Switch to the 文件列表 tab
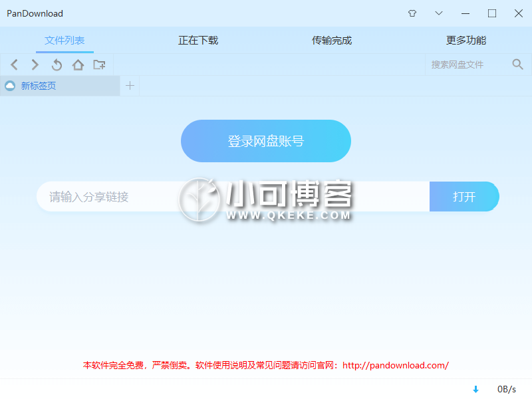Screen dimensions: 532x399 pyautogui.click(x=65, y=41)
